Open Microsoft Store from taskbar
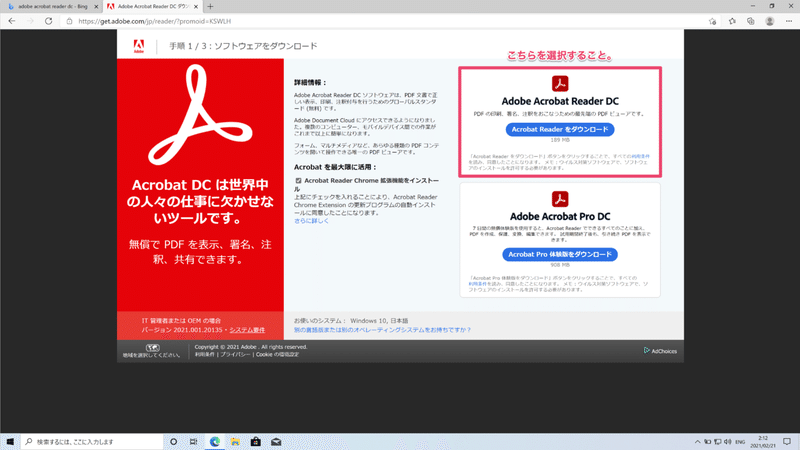The width and height of the screenshot is (800, 450). click(x=256, y=441)
